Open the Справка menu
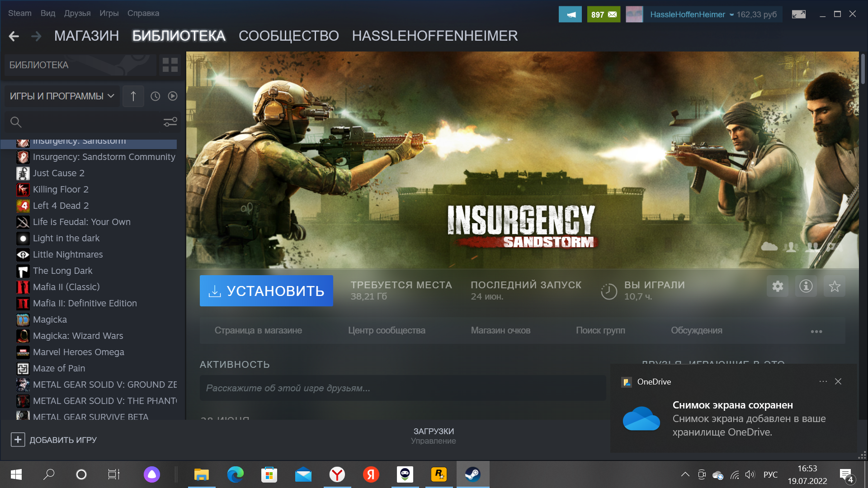 (x=143, y=13)
